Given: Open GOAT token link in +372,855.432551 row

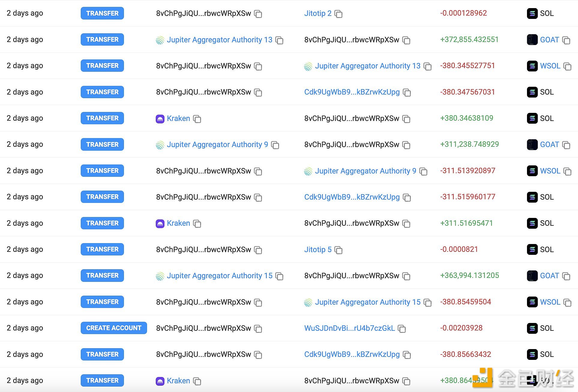Looking at the screenshot, I should (x=549, y=40).
